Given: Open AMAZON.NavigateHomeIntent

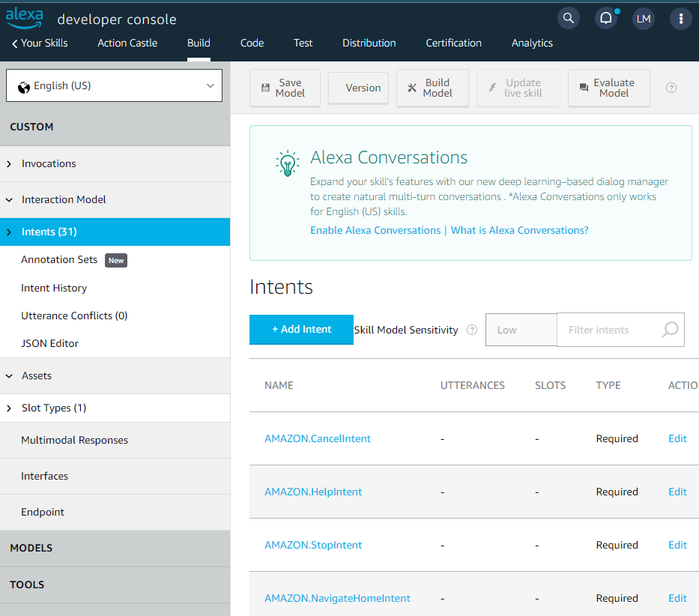Looking at the screenshot, I should pos(337,598).
